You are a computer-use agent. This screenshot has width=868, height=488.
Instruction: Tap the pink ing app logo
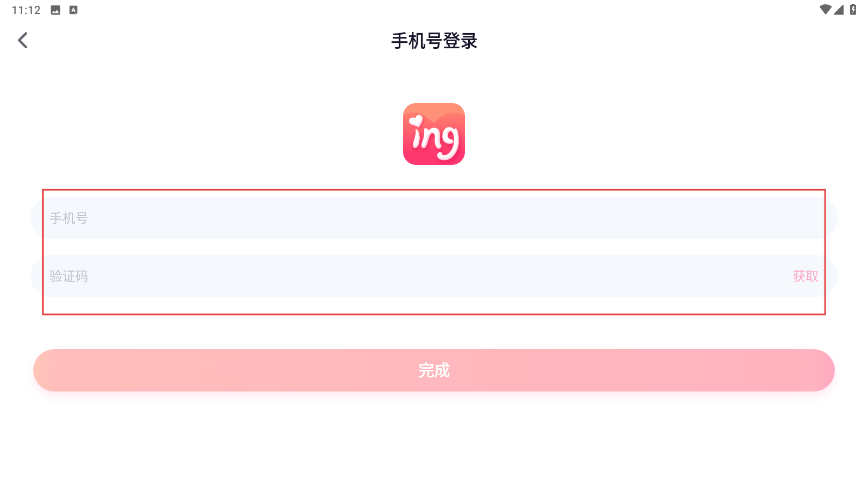point(434,134)
